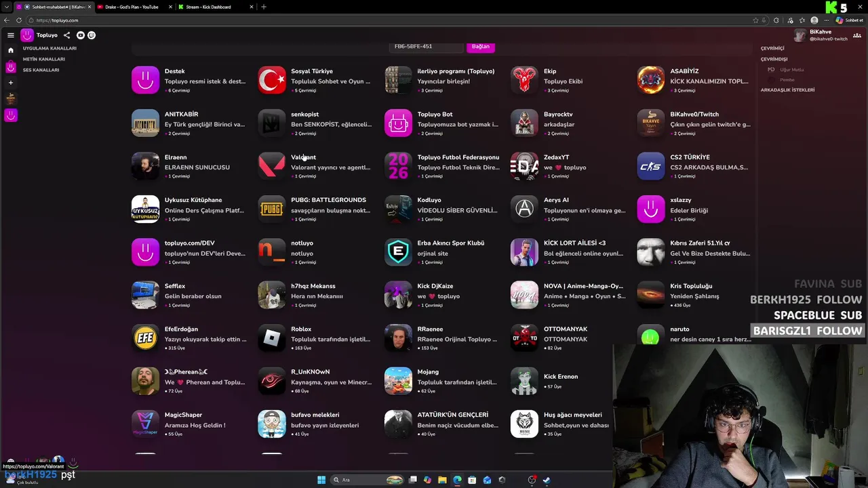Open the chat-bubble icon in Topluyo header

tap(92, 35)
